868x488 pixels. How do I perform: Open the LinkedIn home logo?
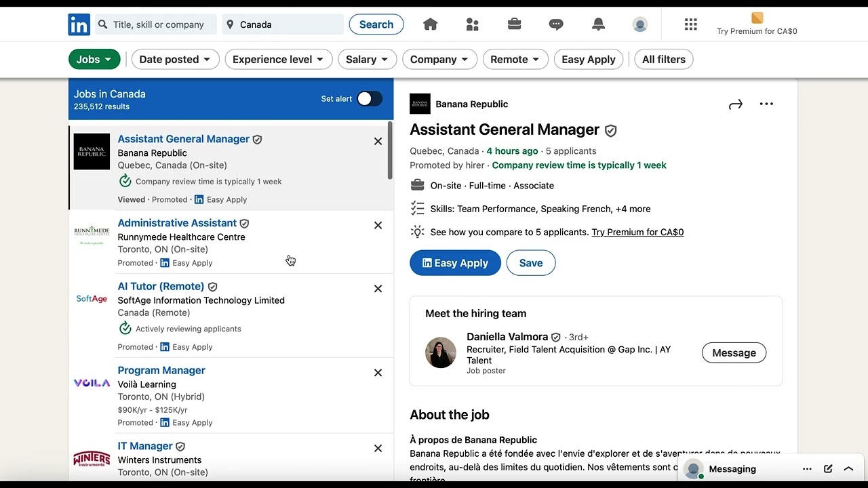click(79, 24)
